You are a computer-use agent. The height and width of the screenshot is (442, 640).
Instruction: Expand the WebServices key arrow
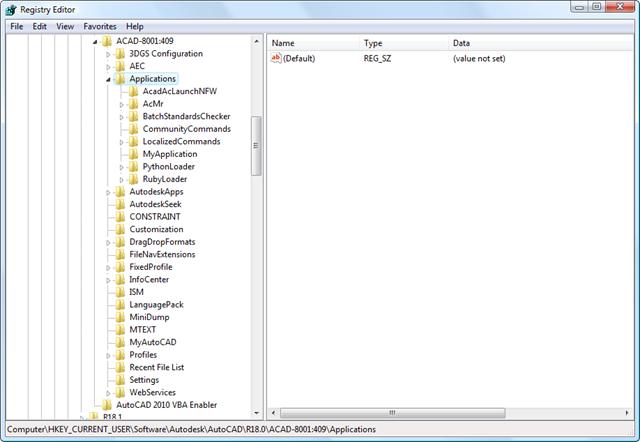pos(108,392)
